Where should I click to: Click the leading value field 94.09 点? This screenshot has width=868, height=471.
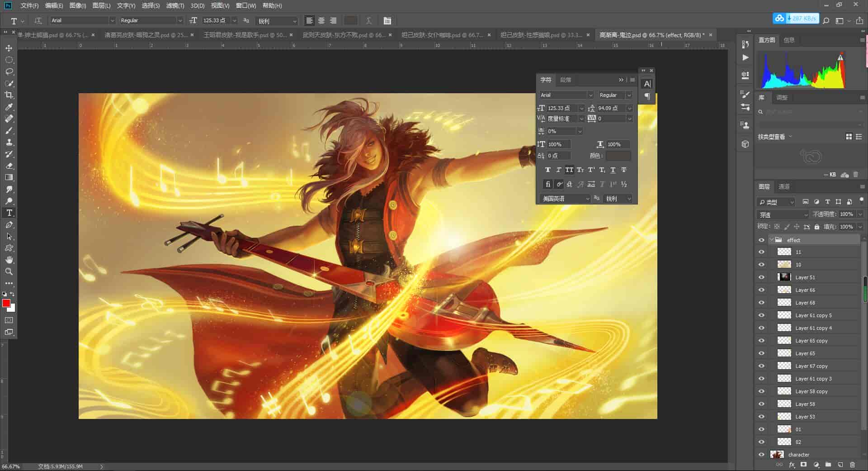tap(611, 108)
